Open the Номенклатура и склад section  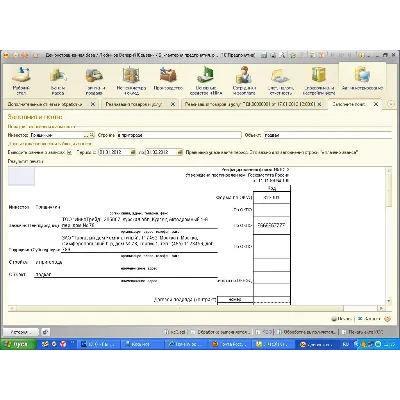pyautogui.click(x=131, y=80)
